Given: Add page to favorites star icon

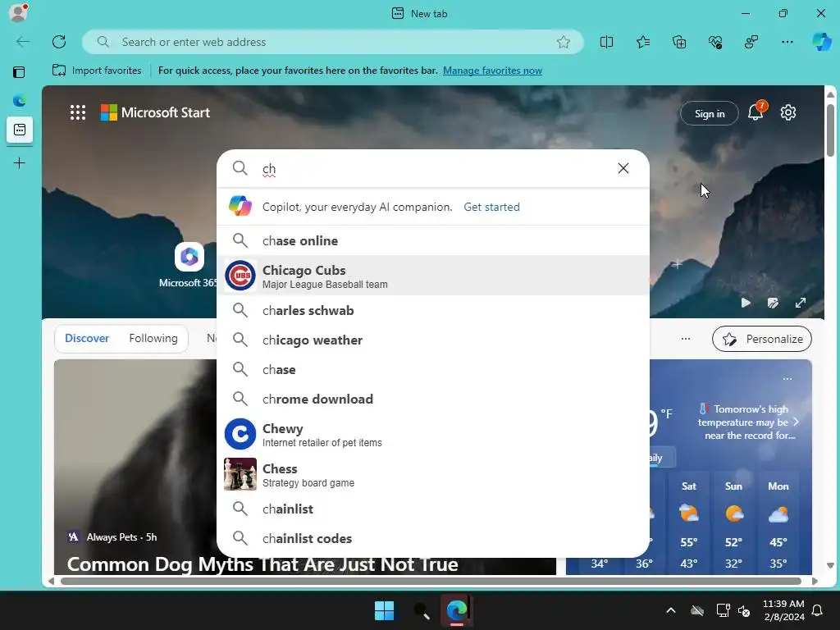Looking at the screenshot, I should [x=563, y=42].
